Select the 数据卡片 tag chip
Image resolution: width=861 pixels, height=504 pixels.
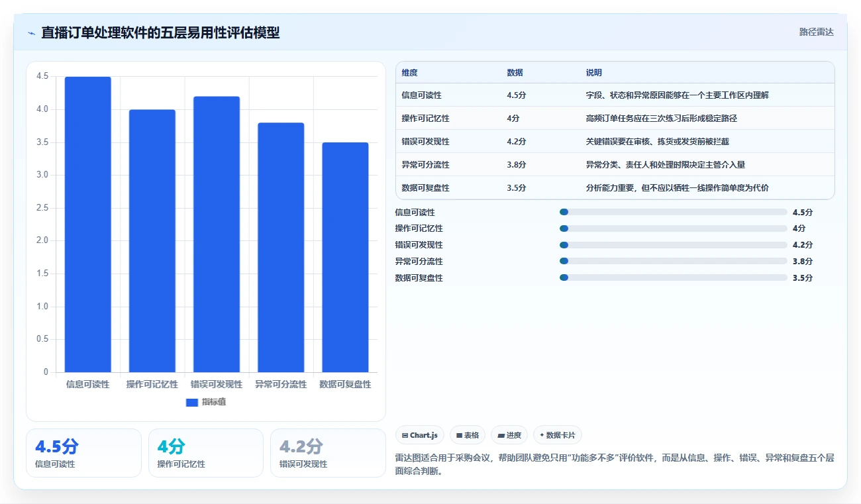coord(558,435)
